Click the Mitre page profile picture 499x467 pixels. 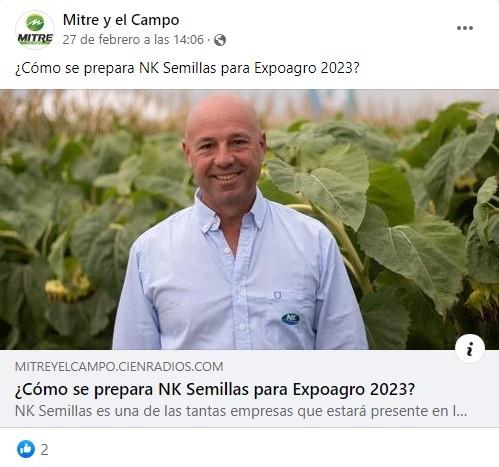pyautogui.click(x=35, y=30)
